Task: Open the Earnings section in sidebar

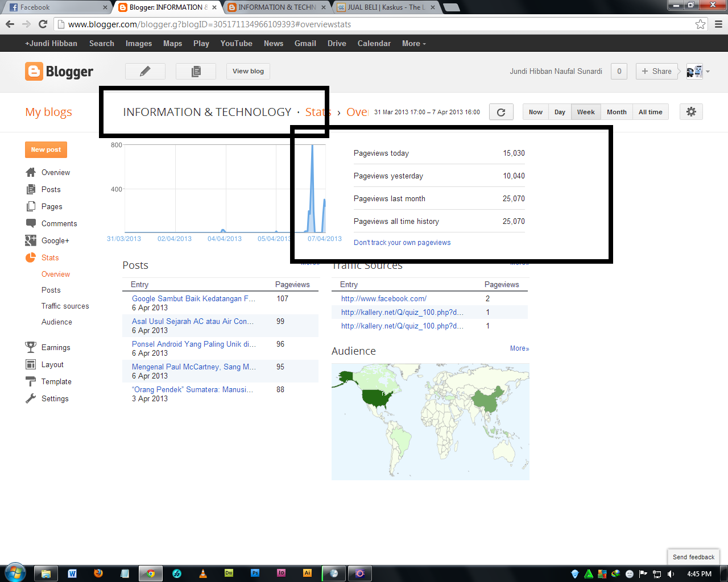Action: pyautogui.click(x=56, y=347)
